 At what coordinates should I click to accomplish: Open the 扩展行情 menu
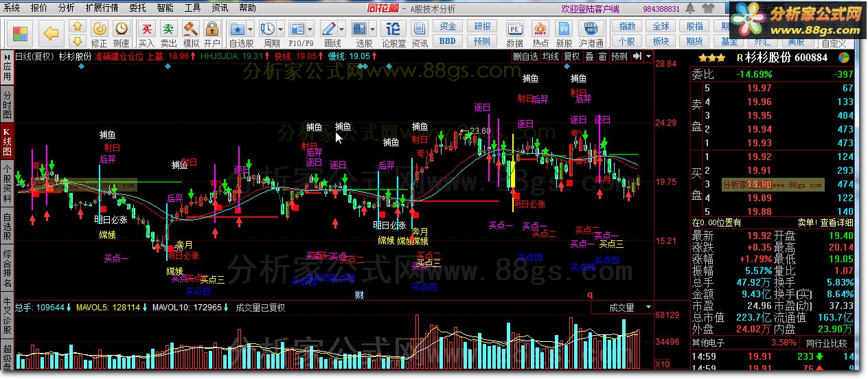click(102, 8)
